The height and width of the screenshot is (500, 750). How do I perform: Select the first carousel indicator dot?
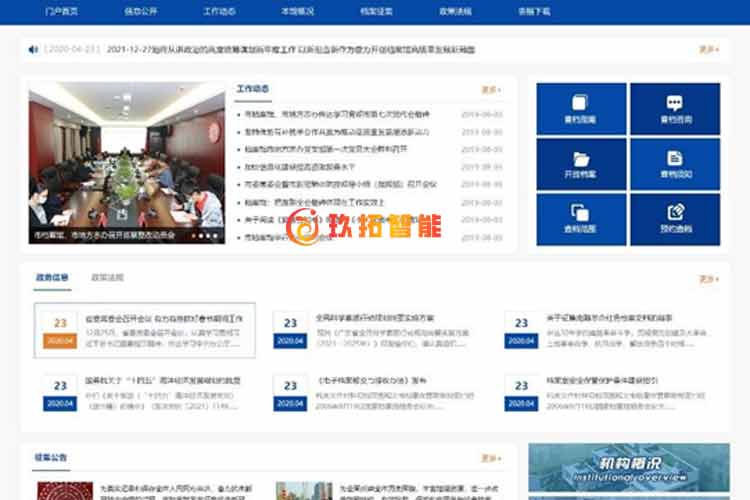(x=194, y=235)
